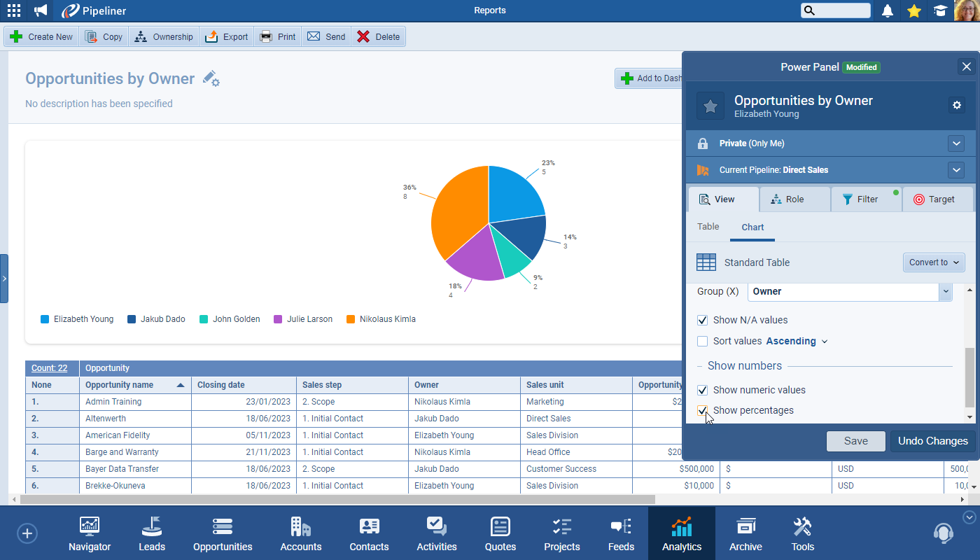980x560 pixels.
Task: Uncheck Show numeric values
Action: 703,390
